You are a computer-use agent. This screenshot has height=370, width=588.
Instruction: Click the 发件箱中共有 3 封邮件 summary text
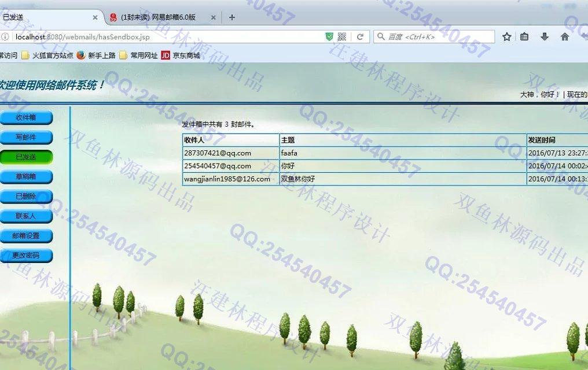click(x=219, y=124)
